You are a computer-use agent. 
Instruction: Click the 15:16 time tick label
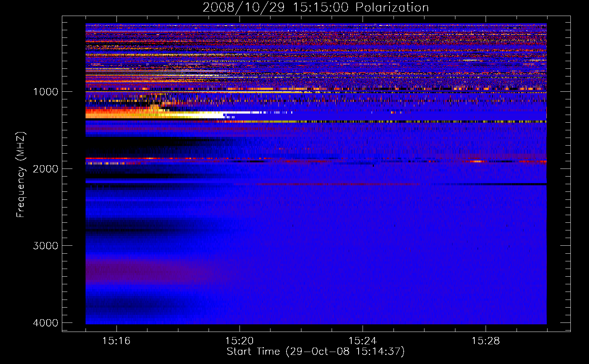[116, 341]
